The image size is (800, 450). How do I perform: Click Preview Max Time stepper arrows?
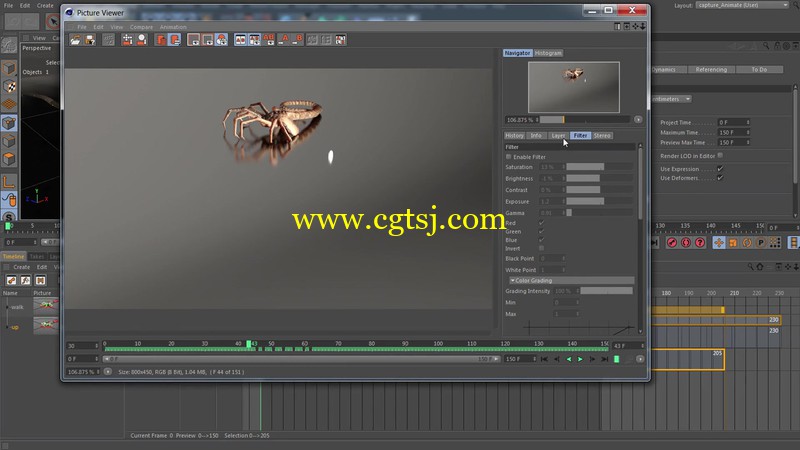[748, 143]
